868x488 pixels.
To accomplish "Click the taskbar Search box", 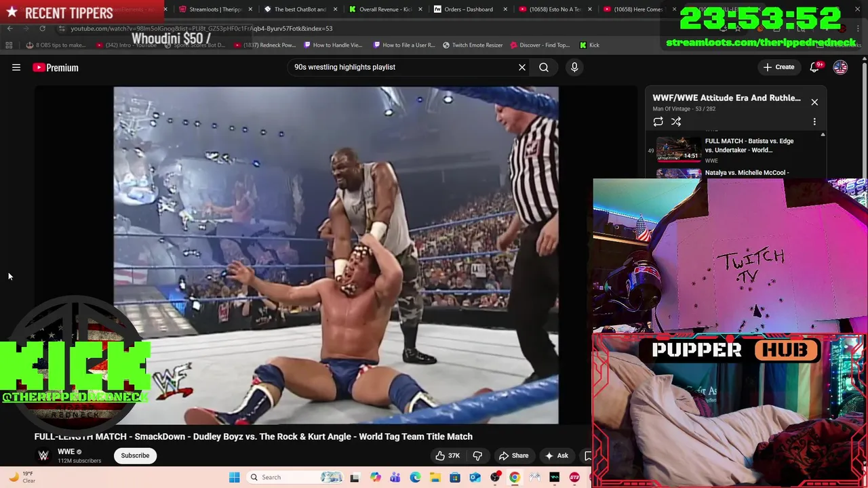I will 295,477.
